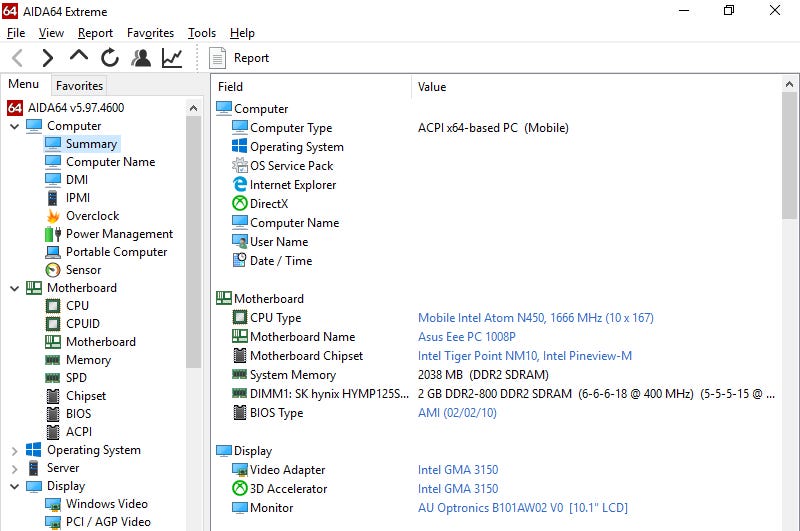Viewport: 800px width, 531px height.
Task: Select ACPI item in sidebar tree
Action: point(68,432)
